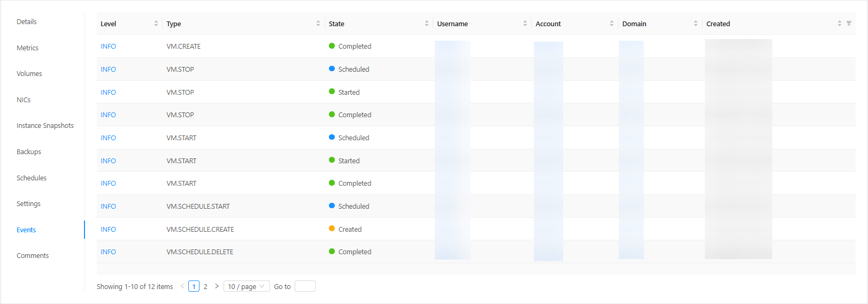Click the Type column sort icon
This screenshot has height=304, width=868.
(318, 24)
